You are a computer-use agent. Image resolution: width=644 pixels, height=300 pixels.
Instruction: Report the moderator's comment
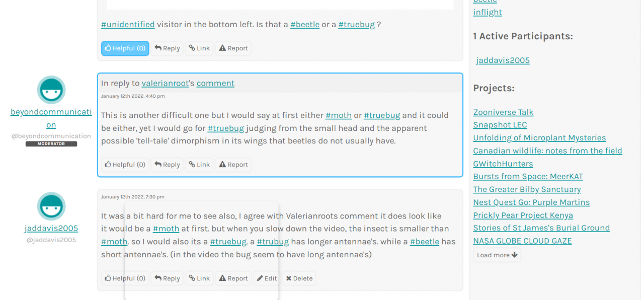[233, 165]
